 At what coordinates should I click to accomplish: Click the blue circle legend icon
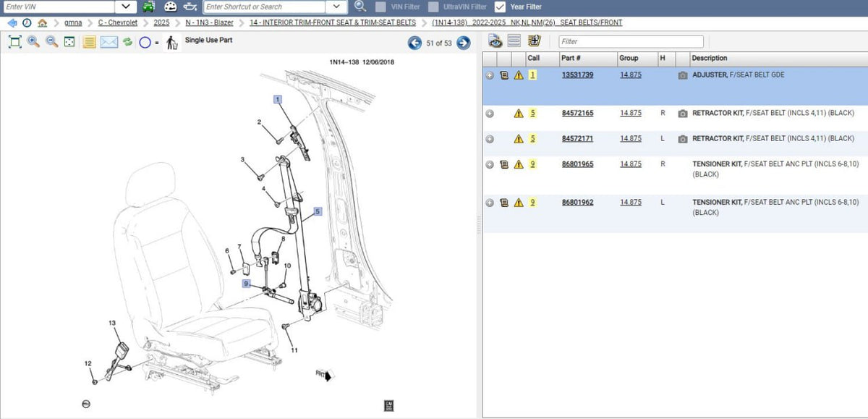click(x=145, y=43)
